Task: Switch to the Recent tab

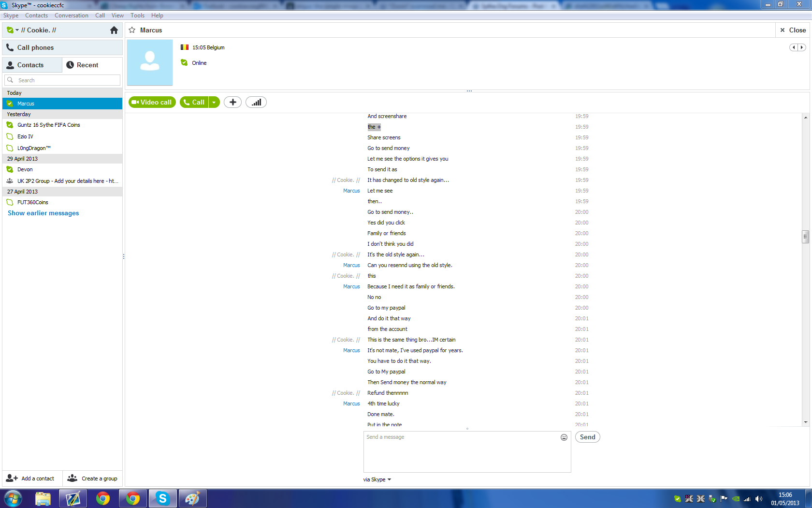Action: [92, 65]
